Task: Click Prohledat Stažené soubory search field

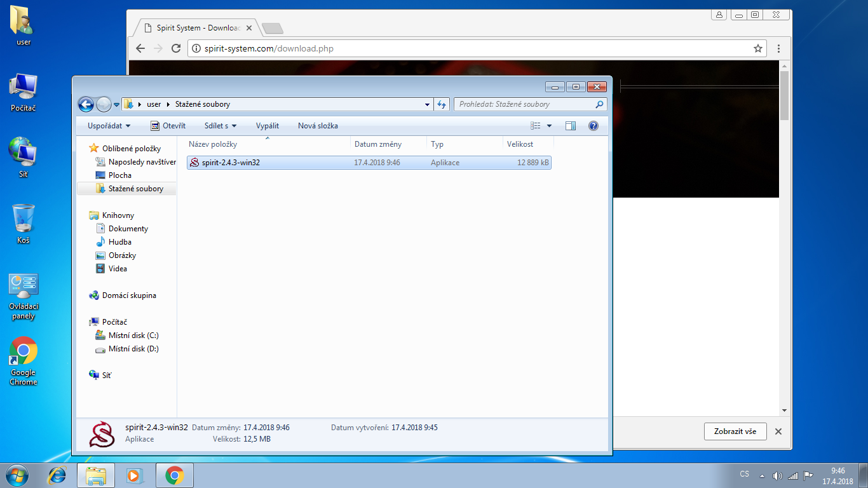Action: click(x=524, y=104)
